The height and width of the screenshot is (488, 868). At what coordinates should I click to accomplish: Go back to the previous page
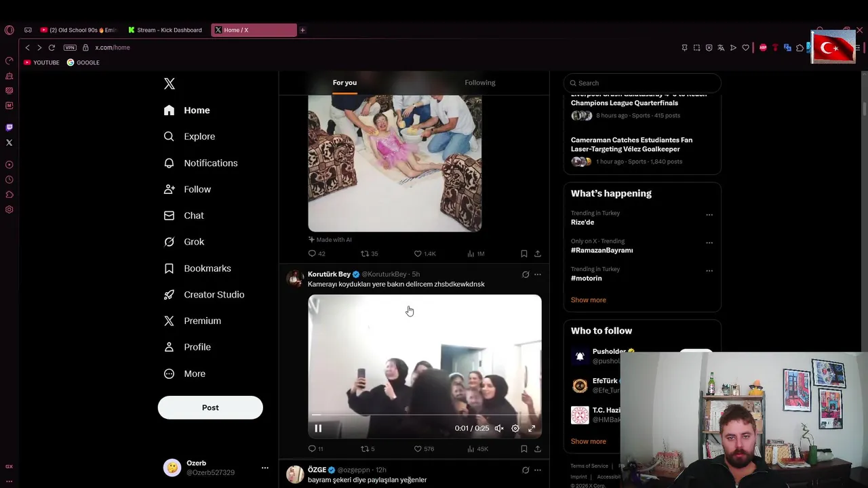tap(27, 47)
